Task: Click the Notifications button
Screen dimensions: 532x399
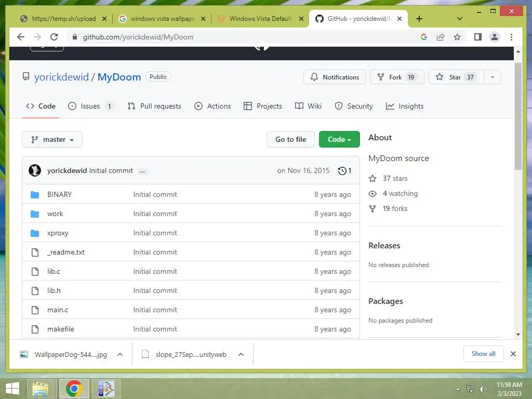Action: (334, 77)
